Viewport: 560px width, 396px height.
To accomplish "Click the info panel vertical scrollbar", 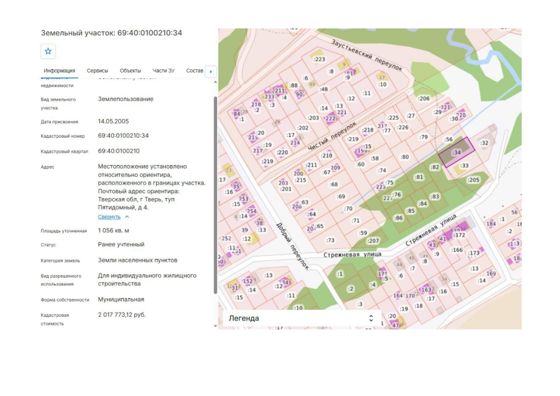I will click(215, 195).
